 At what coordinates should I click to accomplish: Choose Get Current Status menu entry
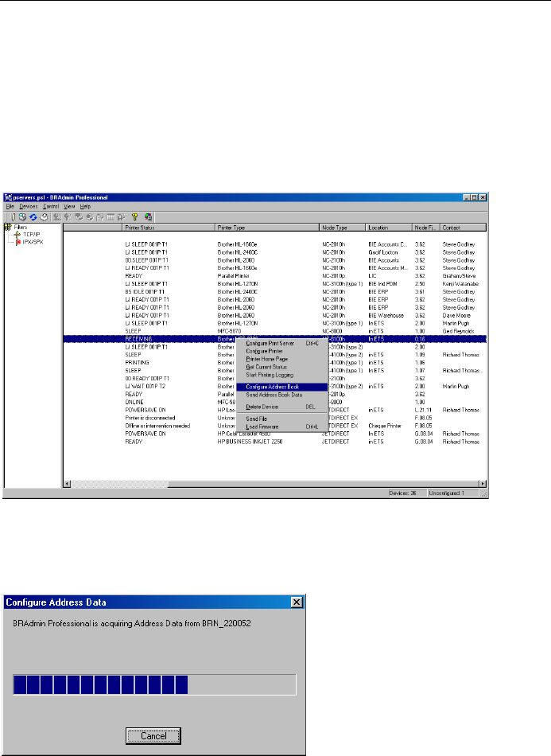[282, 367]
